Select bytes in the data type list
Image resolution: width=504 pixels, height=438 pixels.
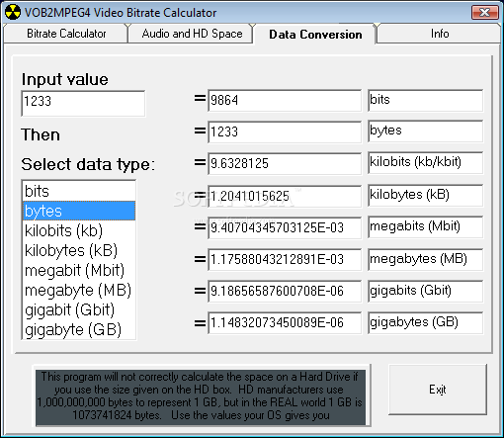(79, 211)
